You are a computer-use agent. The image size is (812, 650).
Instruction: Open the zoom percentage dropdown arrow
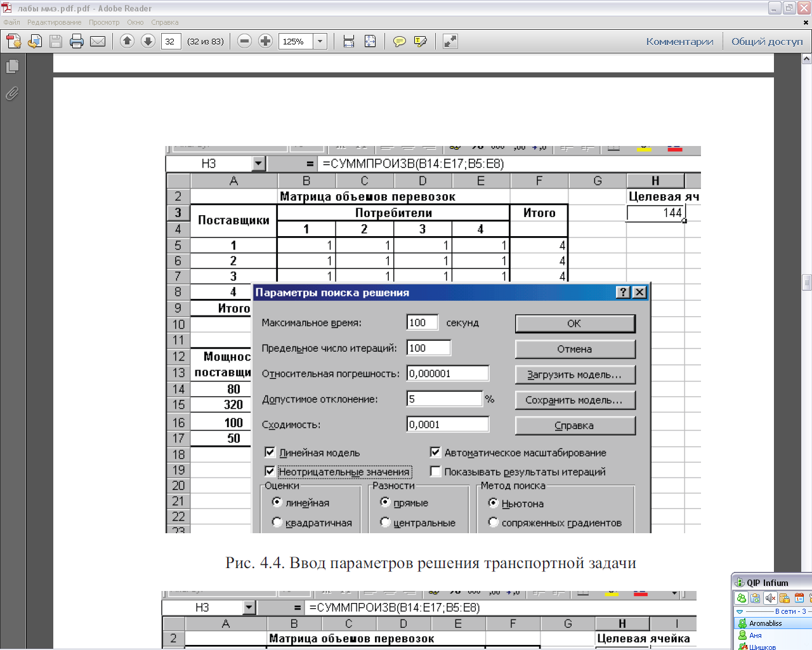pos(320,41)
